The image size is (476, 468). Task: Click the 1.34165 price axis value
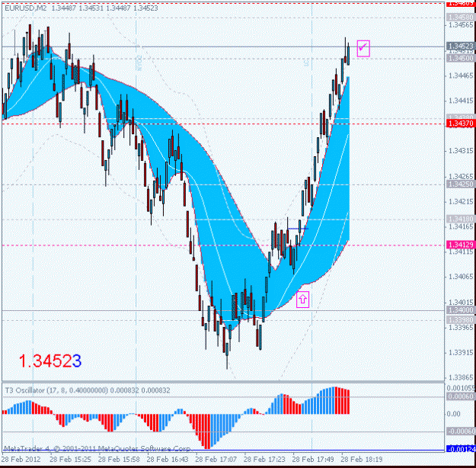click(x=461, y=226)
